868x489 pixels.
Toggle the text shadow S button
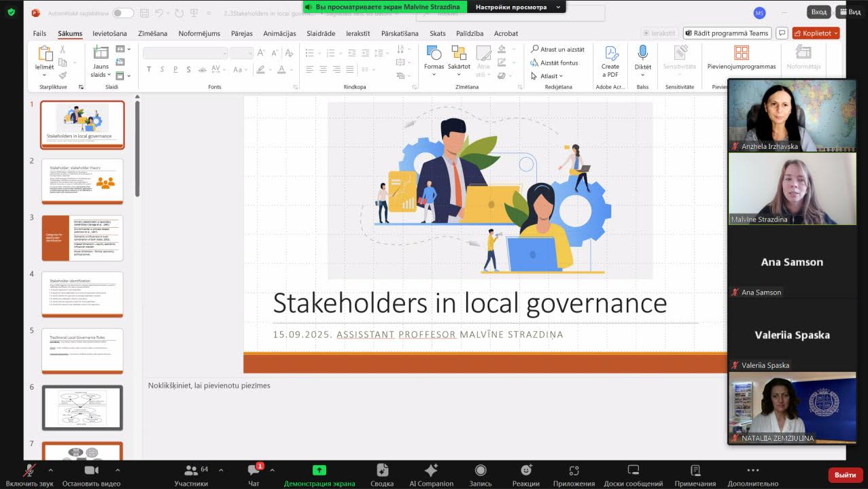(x=189, y=69)
